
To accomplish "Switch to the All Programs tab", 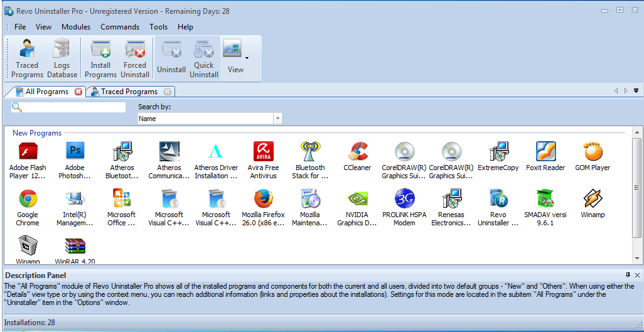I will coord(46,92).
